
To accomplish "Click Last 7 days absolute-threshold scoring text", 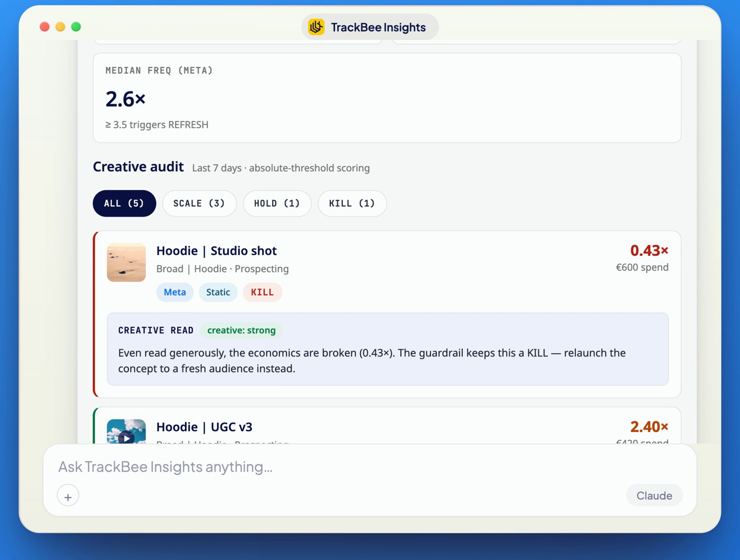I will [x=281, y=168].
